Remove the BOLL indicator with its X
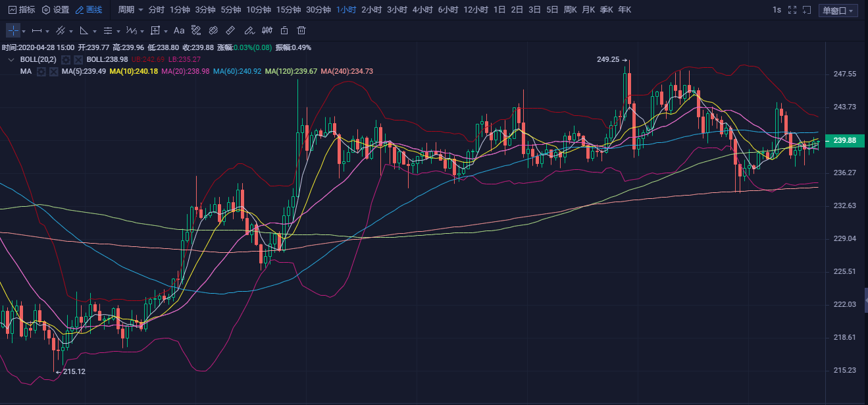 coord(78,59)
